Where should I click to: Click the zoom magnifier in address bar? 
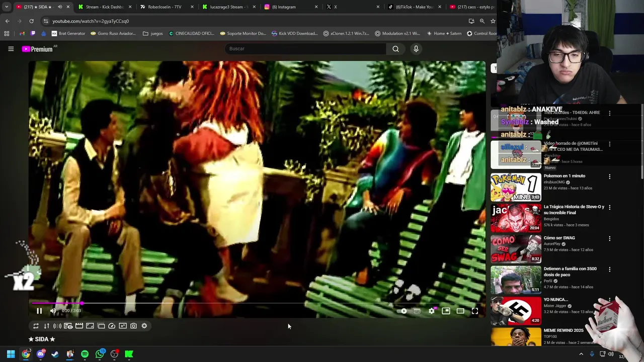(x=482, y=21)
